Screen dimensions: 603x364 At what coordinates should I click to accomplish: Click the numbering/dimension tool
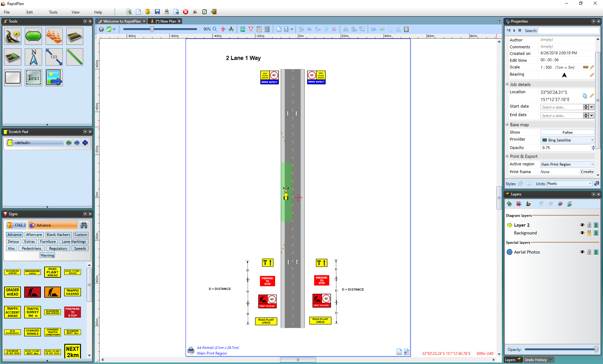point(53,57)
